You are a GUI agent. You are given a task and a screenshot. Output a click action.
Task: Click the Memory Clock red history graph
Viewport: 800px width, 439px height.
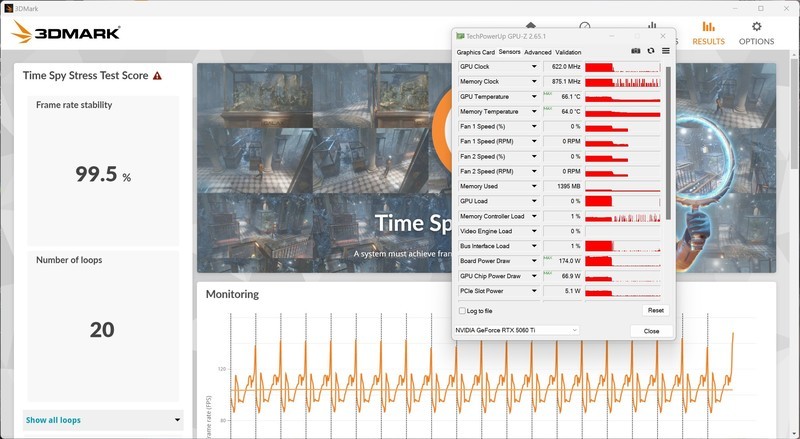click(x=623, y=82)
